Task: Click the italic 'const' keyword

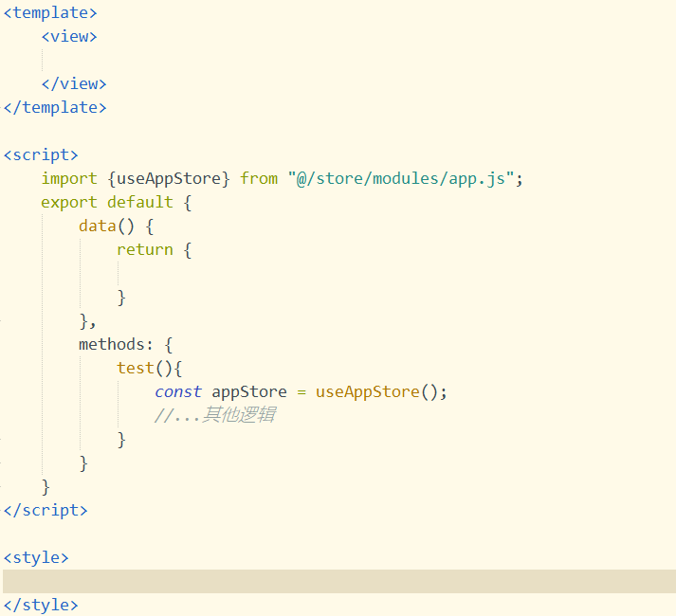Action: pos(178,391)
